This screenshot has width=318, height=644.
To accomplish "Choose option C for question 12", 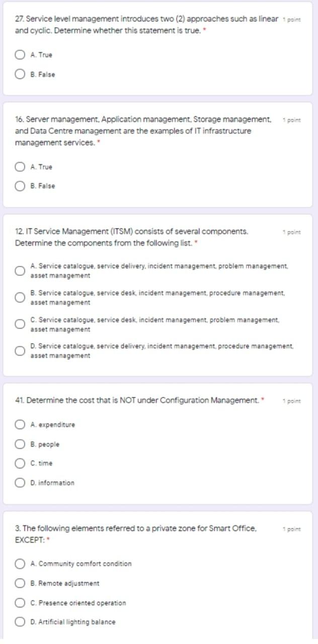I will [x=20, y=324].
